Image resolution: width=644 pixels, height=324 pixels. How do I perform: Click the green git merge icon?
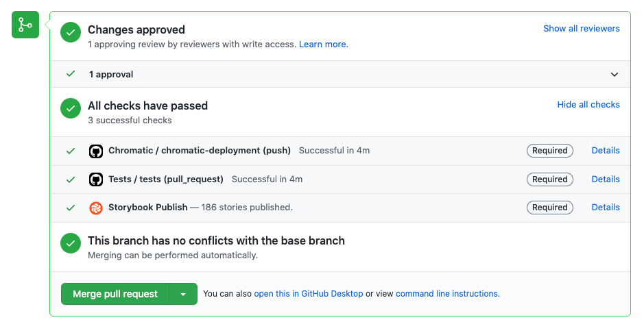point(25,25)
